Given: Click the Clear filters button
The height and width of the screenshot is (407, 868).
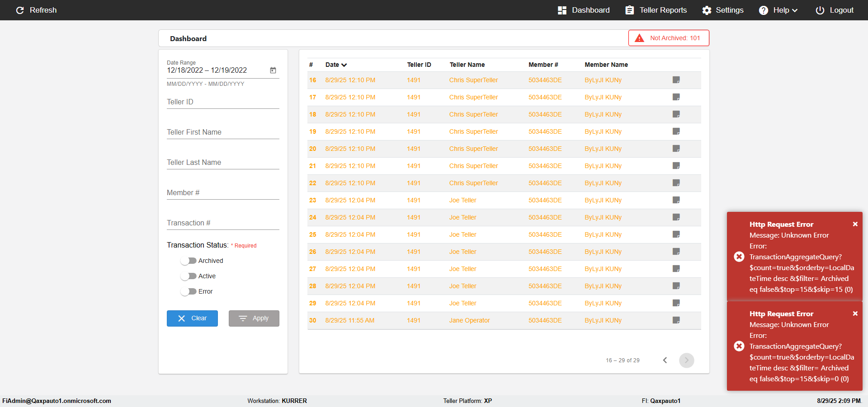Looking at the screenshot, I should pyautogui.click(x=192, y=318).
